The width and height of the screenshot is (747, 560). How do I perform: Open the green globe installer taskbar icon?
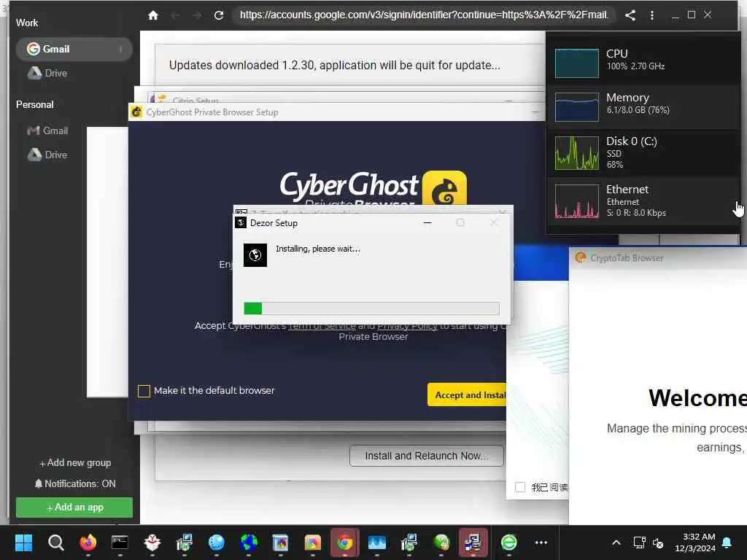pos(441,542)
